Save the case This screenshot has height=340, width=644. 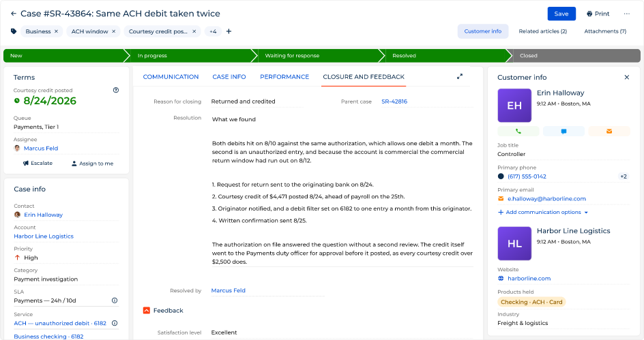pos(561,14)
